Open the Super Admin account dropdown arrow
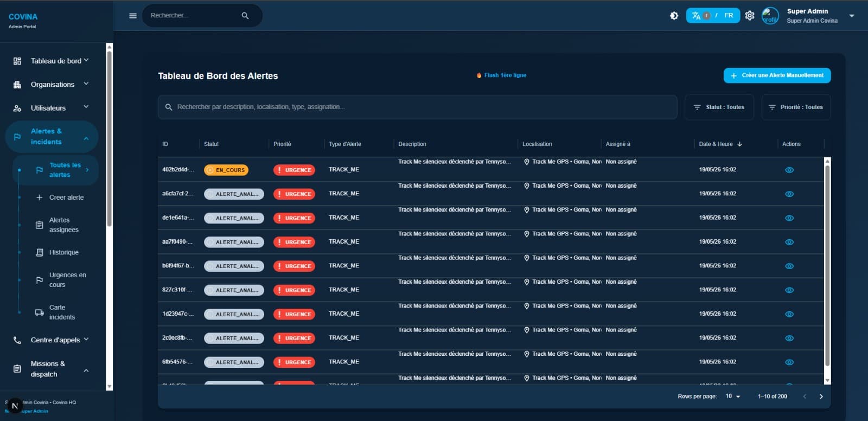868x421 pixels. coord(852,16)
